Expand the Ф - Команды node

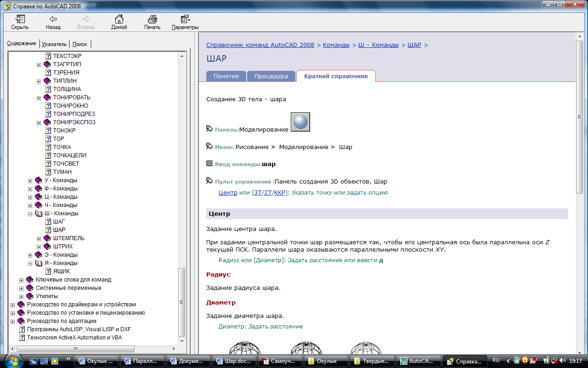pyautogui.click(x=30, y=189)
